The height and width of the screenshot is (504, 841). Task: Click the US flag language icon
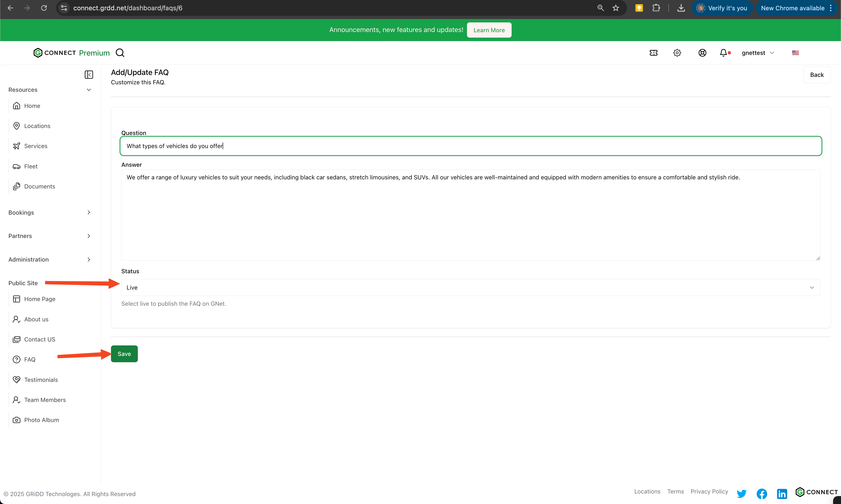[795, 53]
